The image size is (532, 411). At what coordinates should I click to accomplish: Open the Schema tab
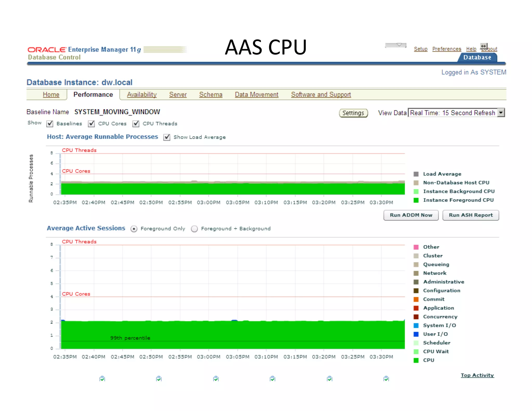click(211, 95)
